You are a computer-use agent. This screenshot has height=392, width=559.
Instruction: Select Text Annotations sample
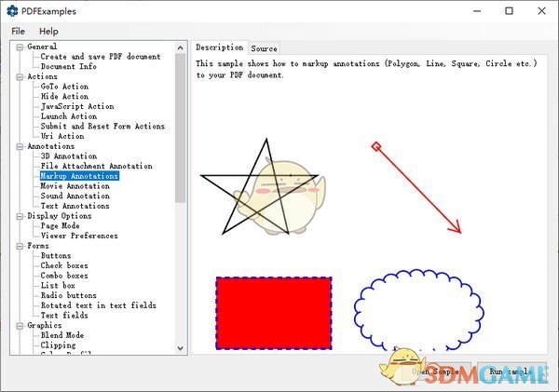75,206
